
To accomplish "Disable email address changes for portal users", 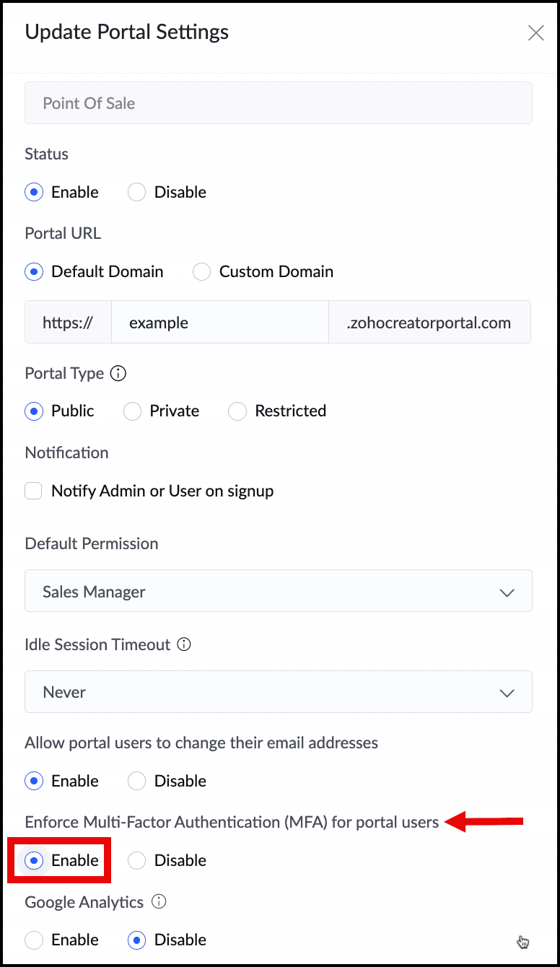I will (x=137, y=781).
